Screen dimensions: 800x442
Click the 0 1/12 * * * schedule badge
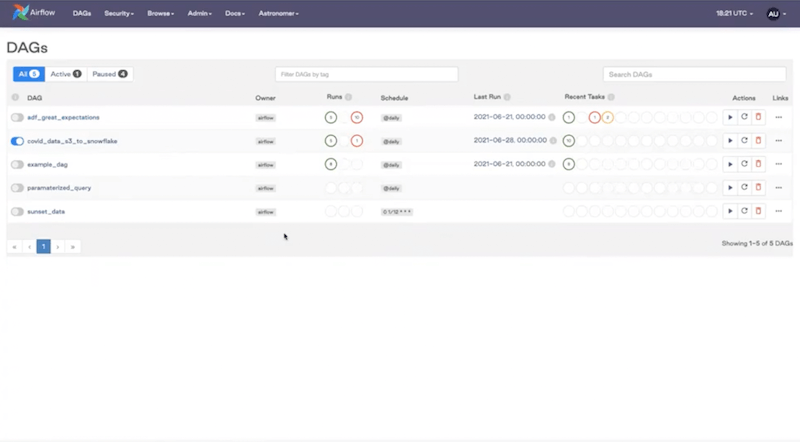click(396, 212)
